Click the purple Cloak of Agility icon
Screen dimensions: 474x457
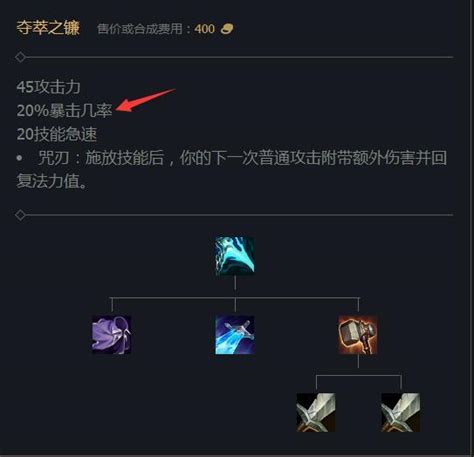111,335
